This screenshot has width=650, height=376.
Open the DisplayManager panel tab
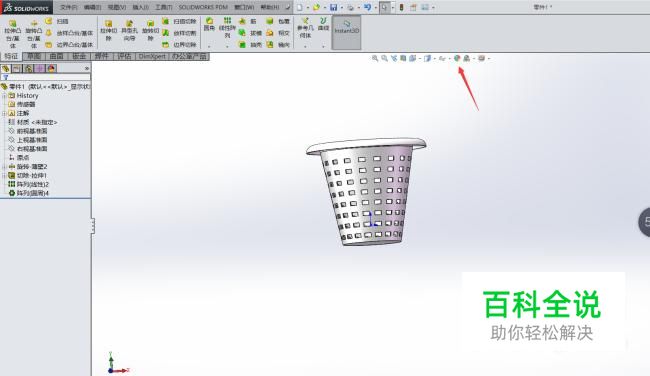click(51, 68)
